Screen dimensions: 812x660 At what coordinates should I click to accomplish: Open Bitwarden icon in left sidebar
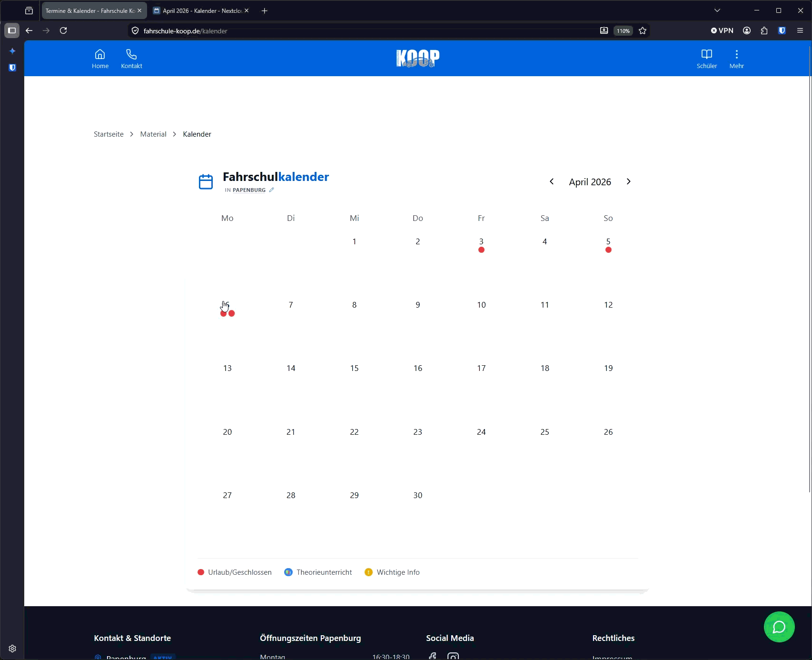[x=12, y=68]
